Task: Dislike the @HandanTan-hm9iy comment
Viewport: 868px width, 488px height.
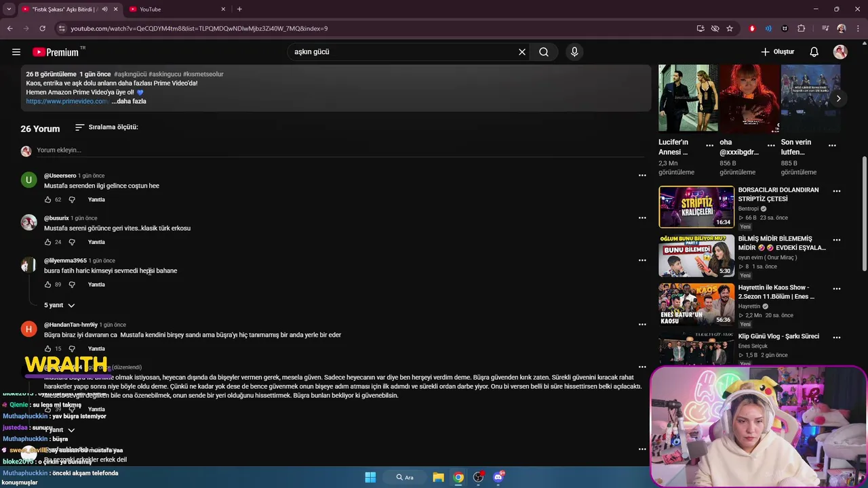Action: [72, 348]
